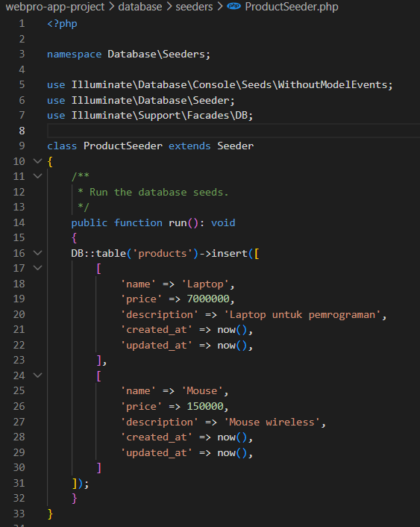Click the price value 7000000
420x527 pixels.
(208, 299)
